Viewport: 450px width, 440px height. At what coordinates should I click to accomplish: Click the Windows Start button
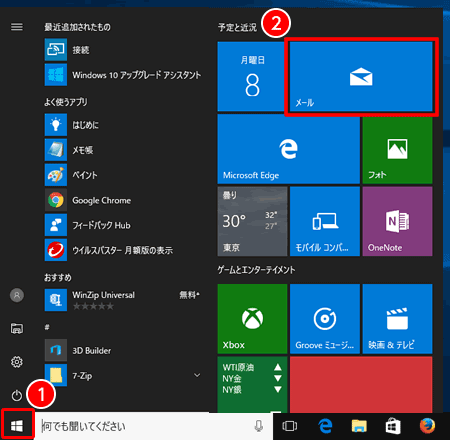click(17, 426)
